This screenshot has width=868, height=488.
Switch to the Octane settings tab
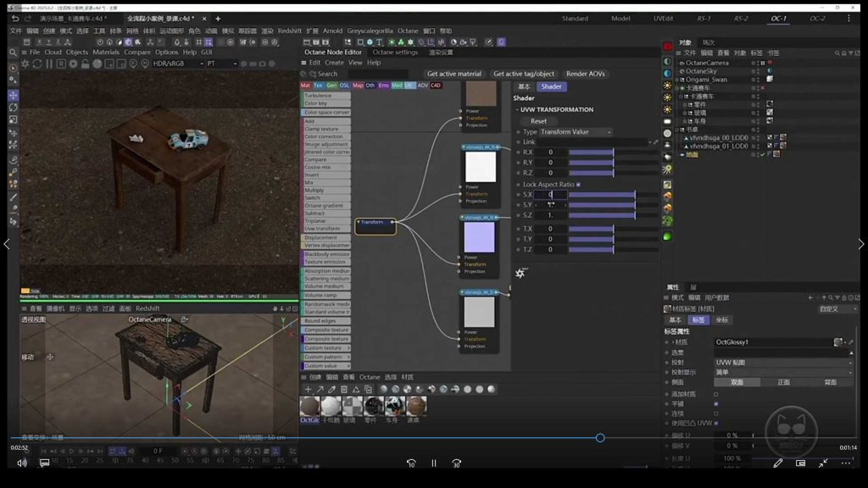pyautogui.click(x=396, y=53)
